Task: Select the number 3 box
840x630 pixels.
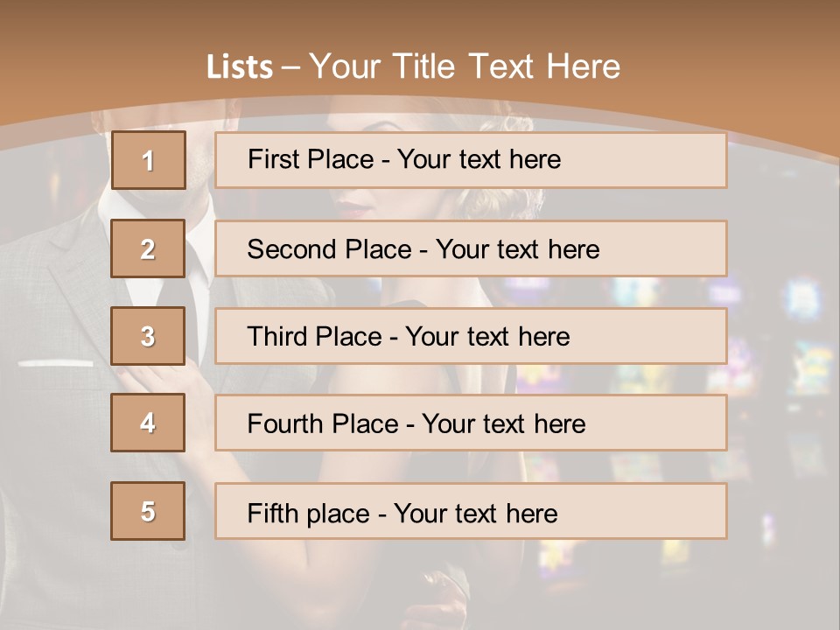Action: [148, 336]
